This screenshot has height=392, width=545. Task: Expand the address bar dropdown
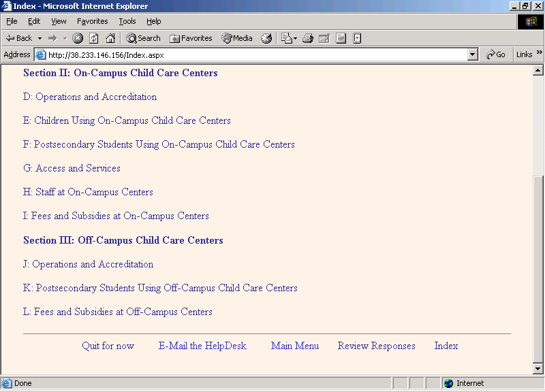tap(472, 54)
